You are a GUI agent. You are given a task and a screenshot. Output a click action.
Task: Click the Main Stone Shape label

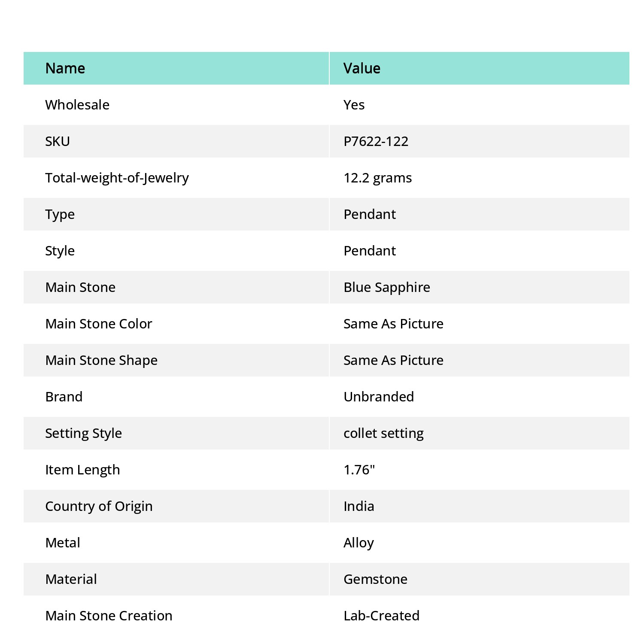coord(102,360)
